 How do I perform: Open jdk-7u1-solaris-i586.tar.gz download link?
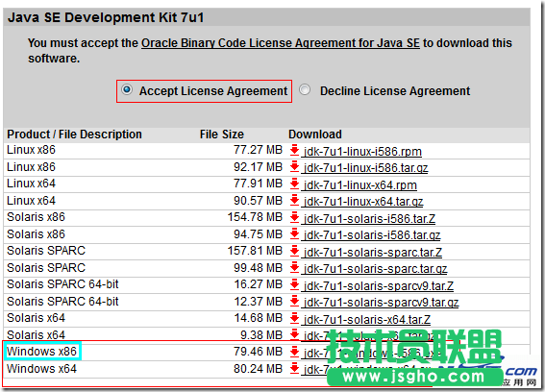pyautogui.click(x=372, y=235)
